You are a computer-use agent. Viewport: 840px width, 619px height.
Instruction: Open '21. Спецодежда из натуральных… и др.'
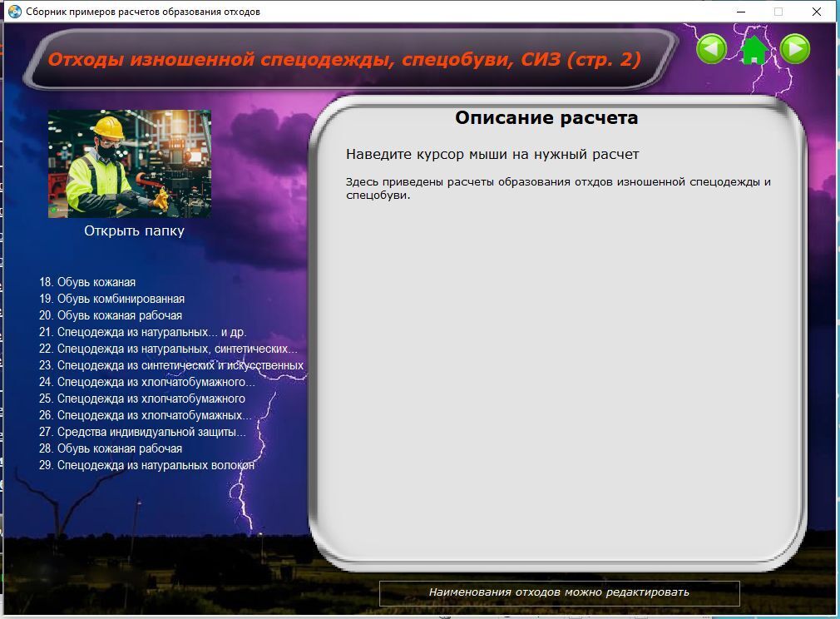(x=142, y=332)
